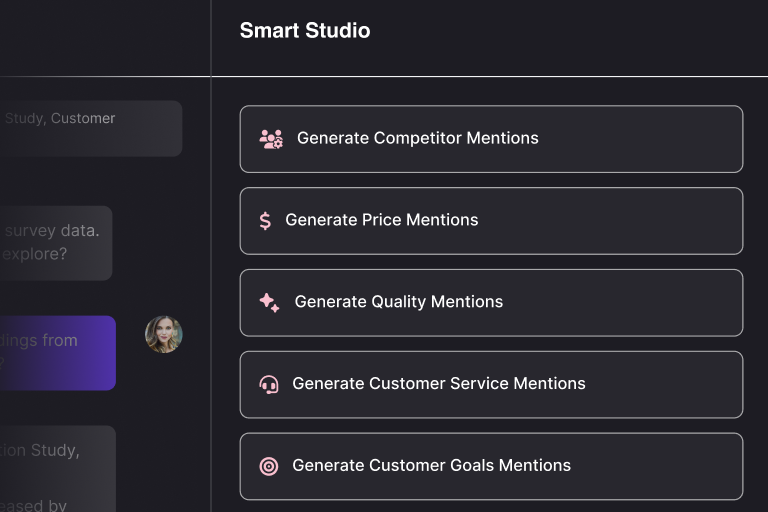Image resolution: width=768 pixels, height=512 pixels.
Task: Select the 'Study, Customer' chat bubble
Action: click(x=91, y=128)
